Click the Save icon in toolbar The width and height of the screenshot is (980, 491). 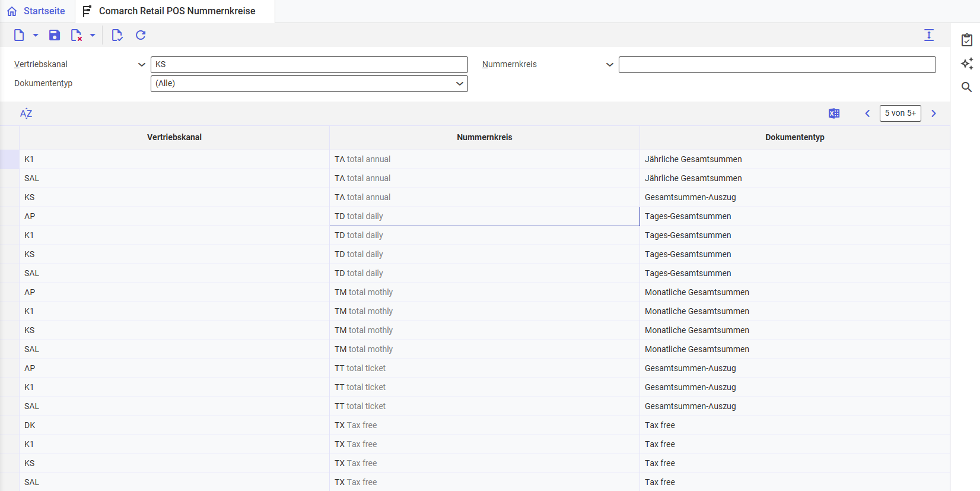pos(55,36)
